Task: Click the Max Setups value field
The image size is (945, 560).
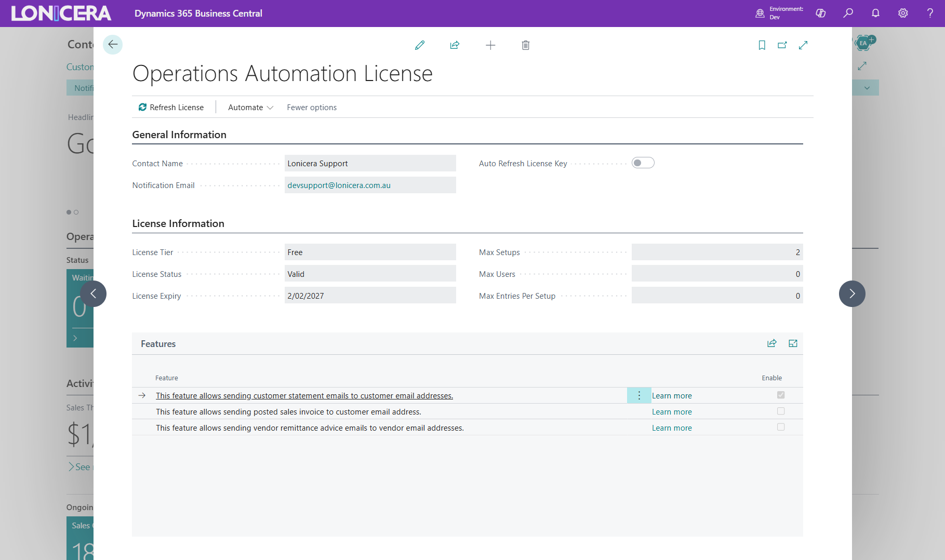Action: pyautogui.click(x=717, y=252)
